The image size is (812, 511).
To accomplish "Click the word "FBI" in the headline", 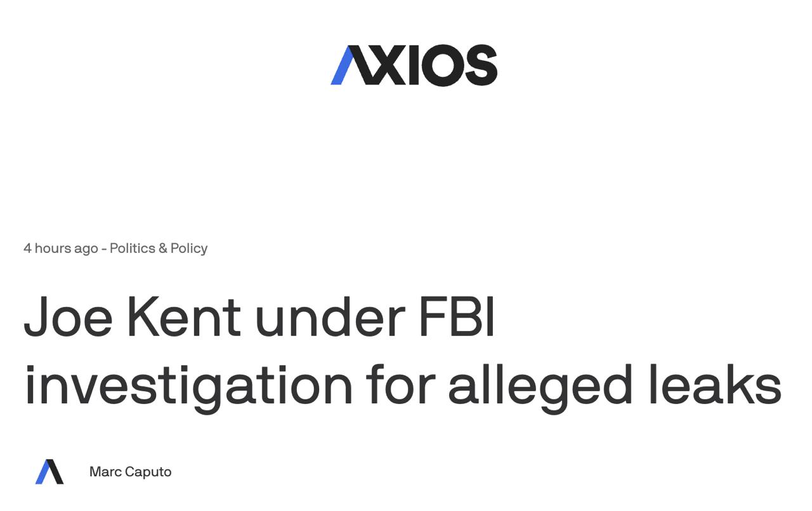I will click(456, 316).
